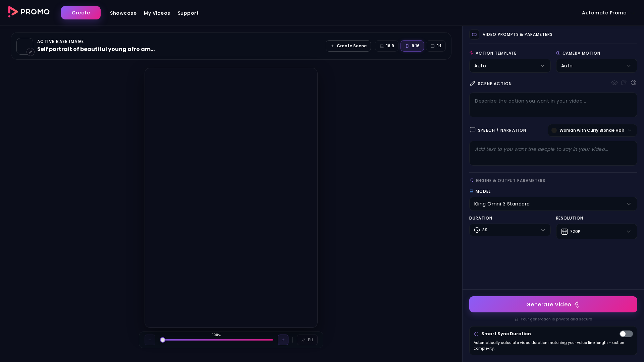
Task: Click the zoom slider handle
Action: pos(163,340)
